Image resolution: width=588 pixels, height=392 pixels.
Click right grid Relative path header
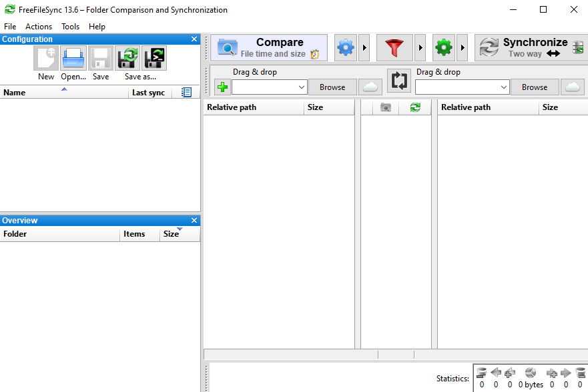(488, 107)
